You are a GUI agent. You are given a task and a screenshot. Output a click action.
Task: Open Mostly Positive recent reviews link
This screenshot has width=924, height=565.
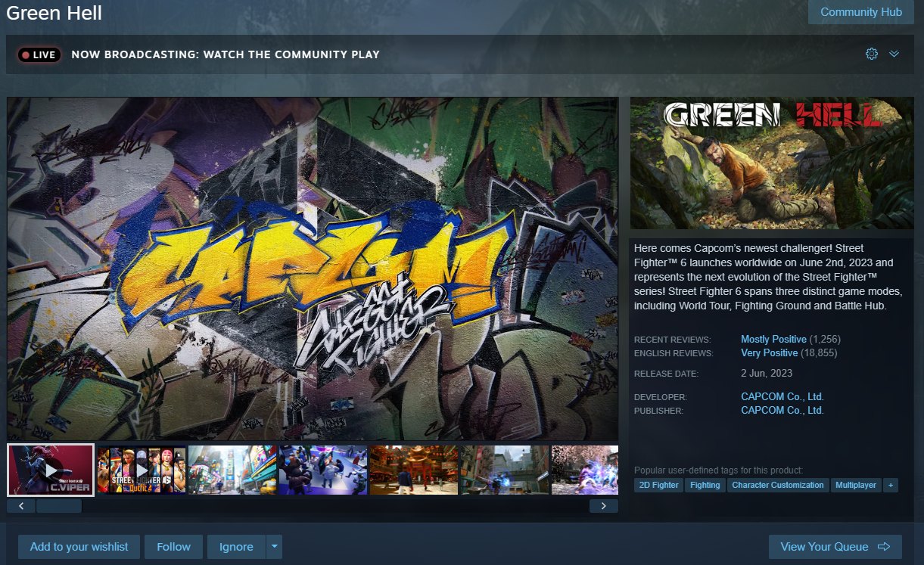click(773, 339)
